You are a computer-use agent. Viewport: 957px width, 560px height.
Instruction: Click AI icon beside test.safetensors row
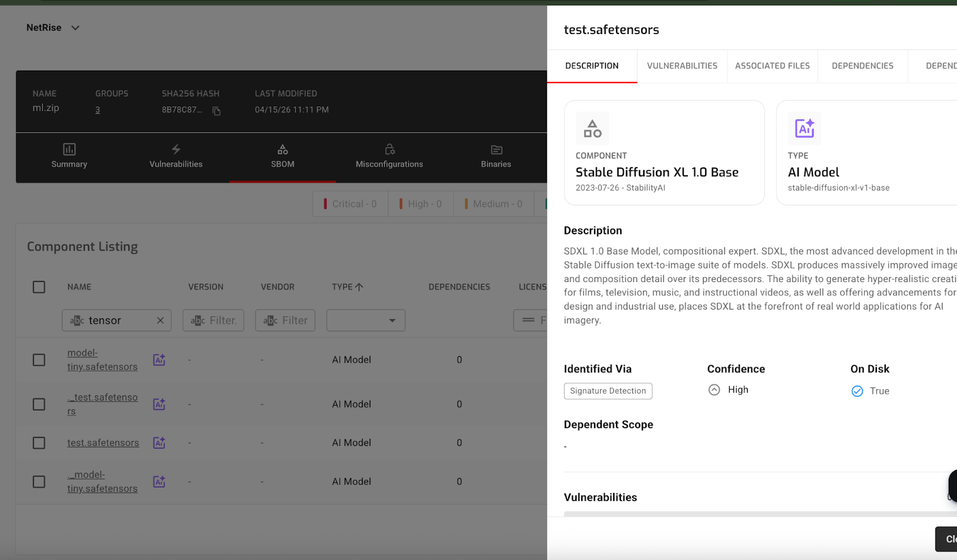click(159, 443)
